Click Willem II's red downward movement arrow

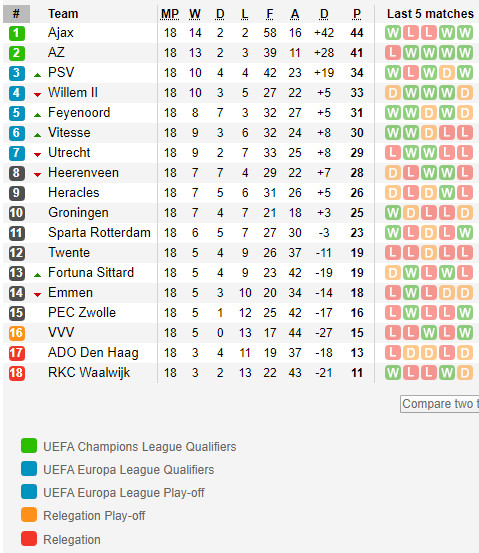coord(37,95)
